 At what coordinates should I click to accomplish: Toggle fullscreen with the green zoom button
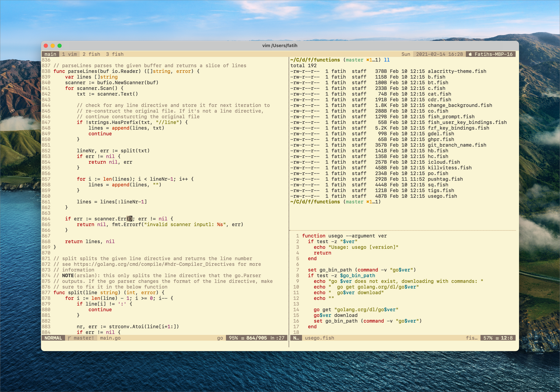(60, 45)
